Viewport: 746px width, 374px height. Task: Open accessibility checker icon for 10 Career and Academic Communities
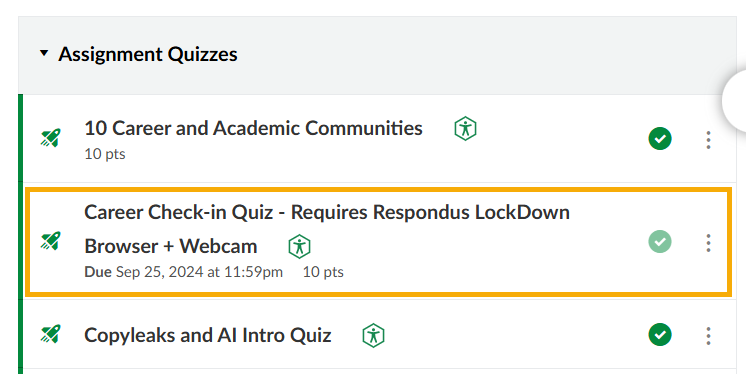click(465, 128)
